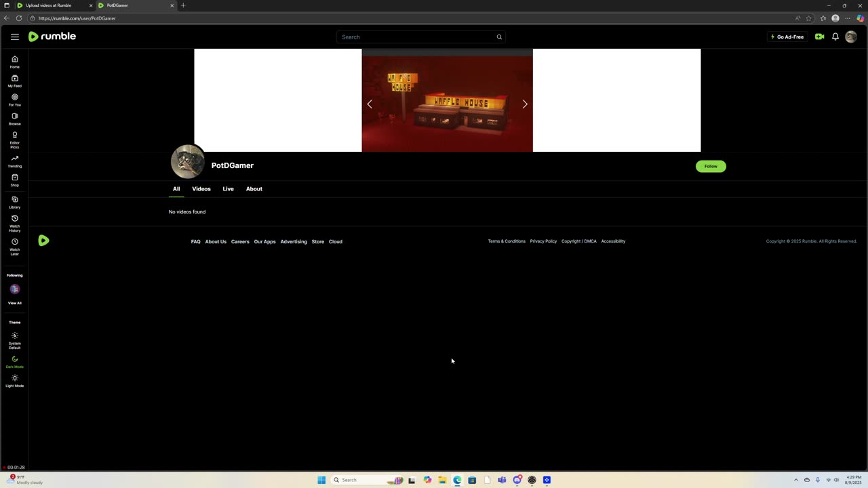Select Light Mode theme
The height and width of the screenshot is (488, 868).
coord(14,381)
